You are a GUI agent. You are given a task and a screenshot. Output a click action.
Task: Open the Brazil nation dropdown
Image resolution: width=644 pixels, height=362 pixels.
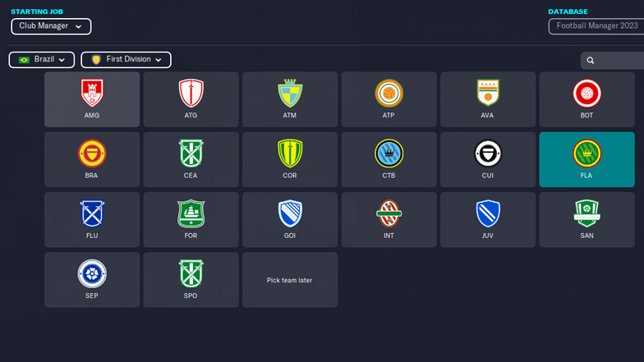click(41, 59)
